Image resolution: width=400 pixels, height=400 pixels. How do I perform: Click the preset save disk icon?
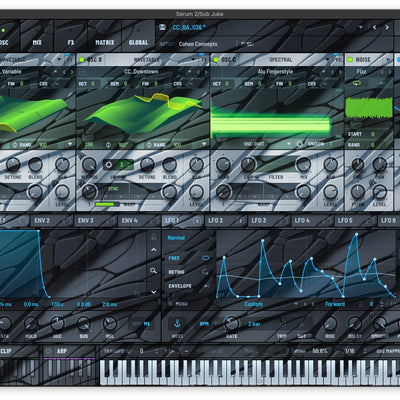[162, 27]
